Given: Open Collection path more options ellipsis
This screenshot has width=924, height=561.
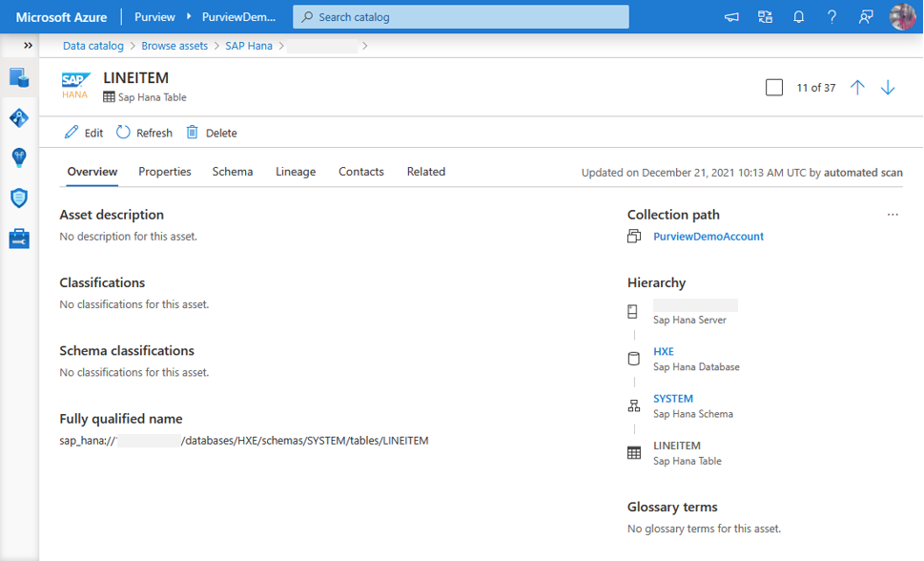Looking at the screenshot, I should pos(893,215).
